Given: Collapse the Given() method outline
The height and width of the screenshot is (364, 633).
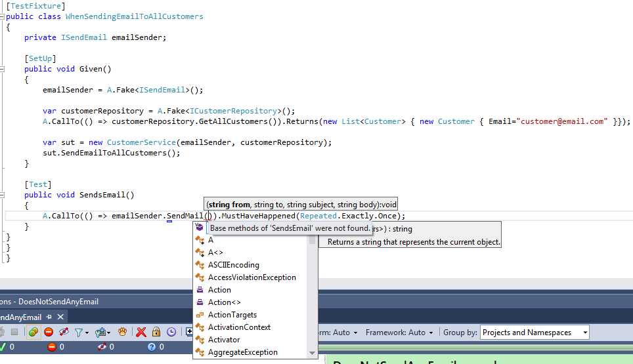Looking at the screenshot, I should click(2, 70).
